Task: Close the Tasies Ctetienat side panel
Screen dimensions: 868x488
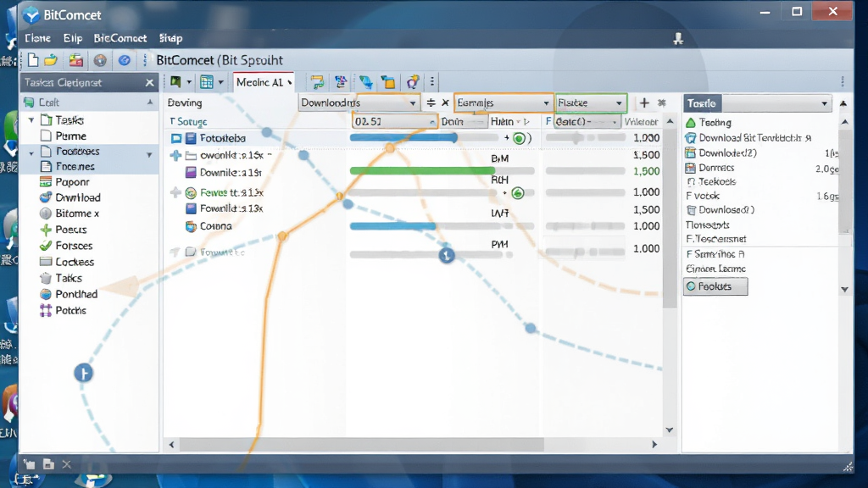Action: coord(149,82)
